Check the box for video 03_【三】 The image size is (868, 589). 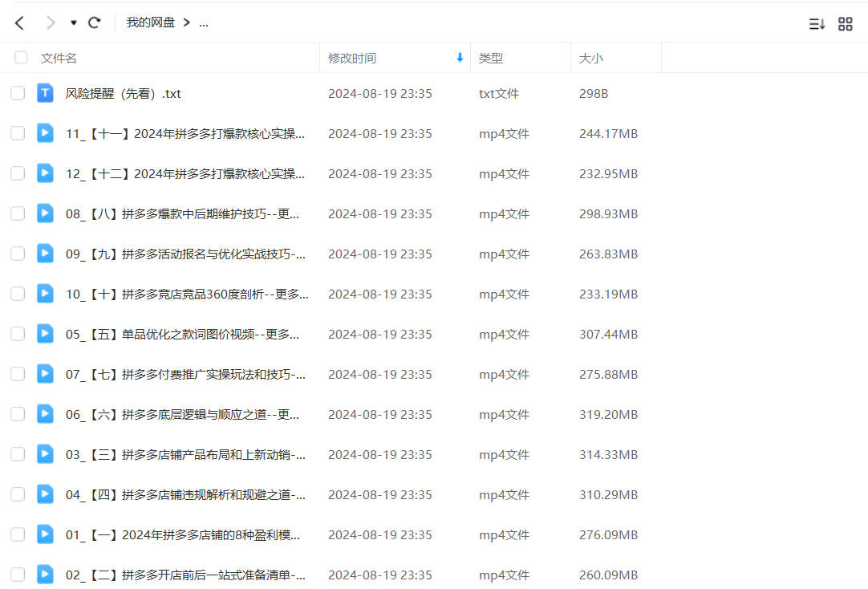coord(18,454)
